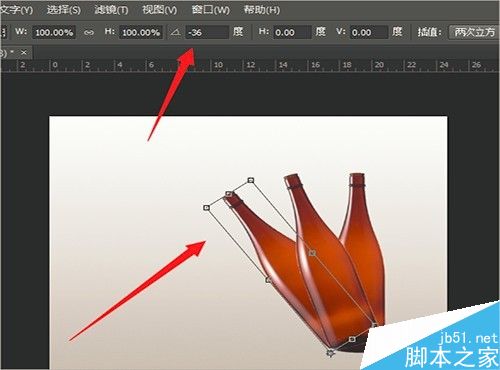Click the W: 100.00% width field
500x370 pixels.
tap(54, 32)
